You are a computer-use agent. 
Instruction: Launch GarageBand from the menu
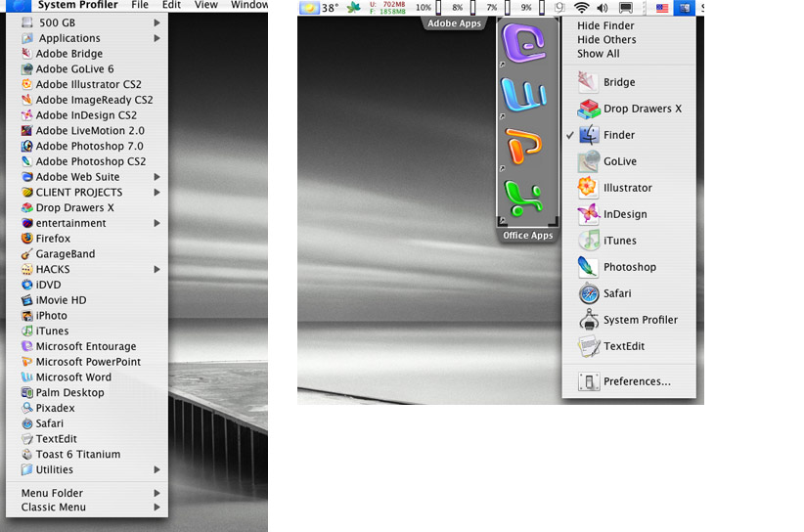[87, 253]
